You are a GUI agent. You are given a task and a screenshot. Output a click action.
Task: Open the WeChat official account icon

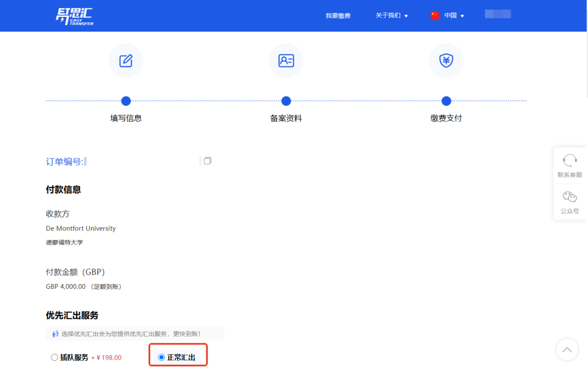click(x=569, y=197)
